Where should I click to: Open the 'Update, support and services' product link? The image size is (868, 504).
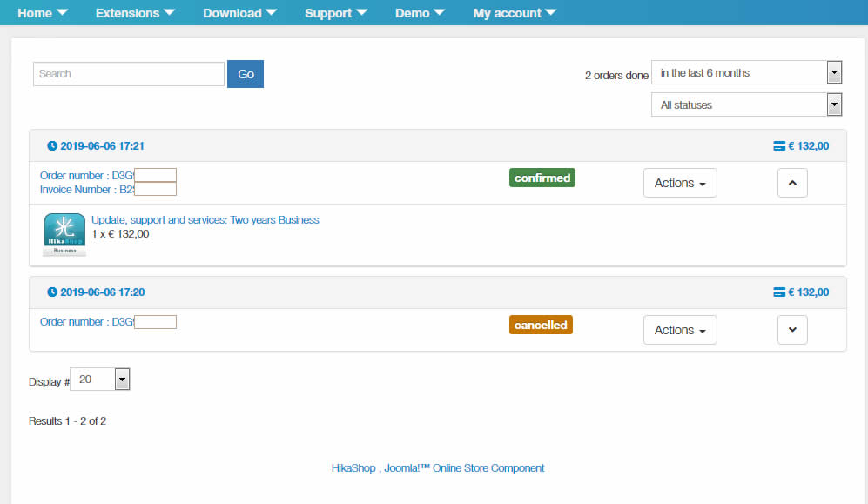205,220
